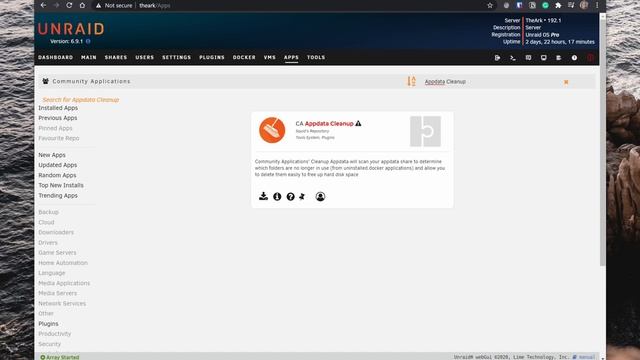Open the Updated Apps list
Image resolution: width=640 pixels, height=360 pixels.
click(58, 165)
